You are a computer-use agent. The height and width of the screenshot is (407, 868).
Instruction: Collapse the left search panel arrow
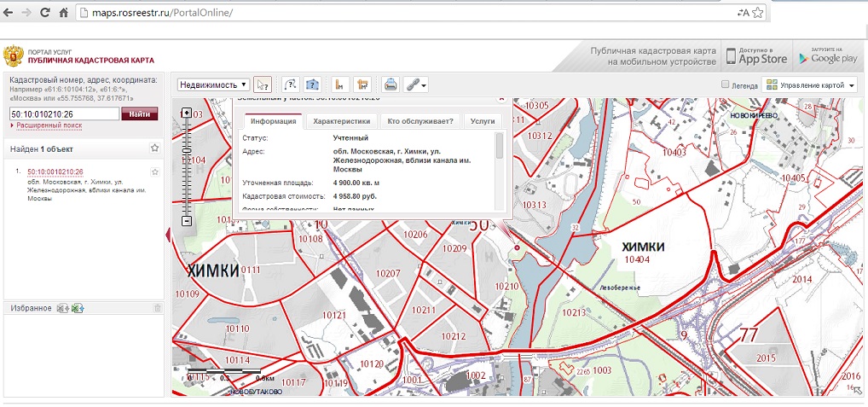(x=168, y=235)
